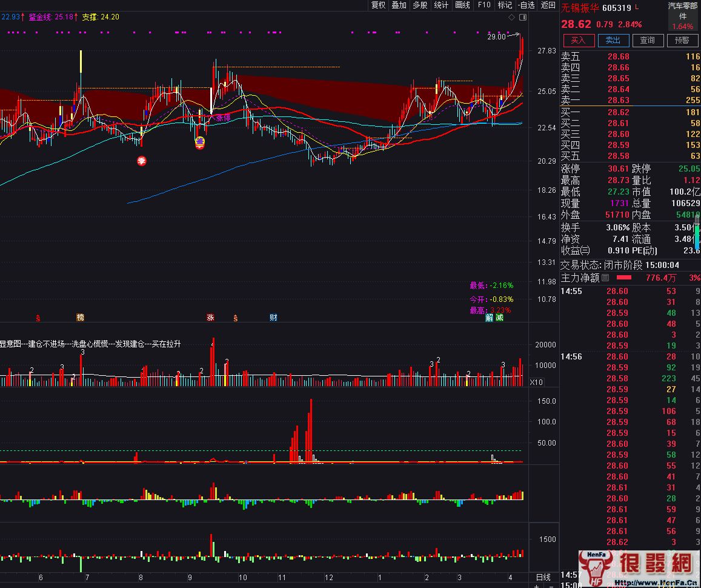Click the orange S marker near 涨 marker

[x=235, y=318]
